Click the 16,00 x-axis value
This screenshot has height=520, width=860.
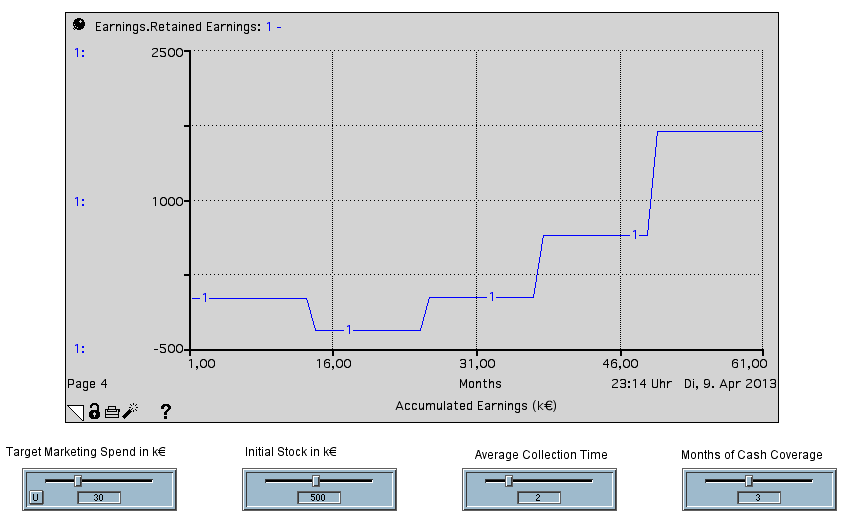(x=333, y=364)
